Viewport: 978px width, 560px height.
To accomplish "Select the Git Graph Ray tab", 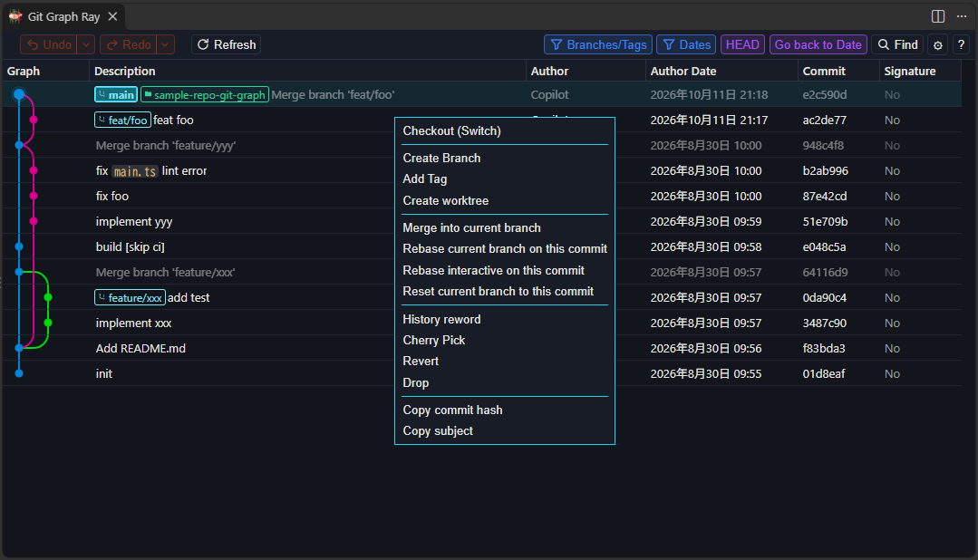I will click(x=63, y=17).
